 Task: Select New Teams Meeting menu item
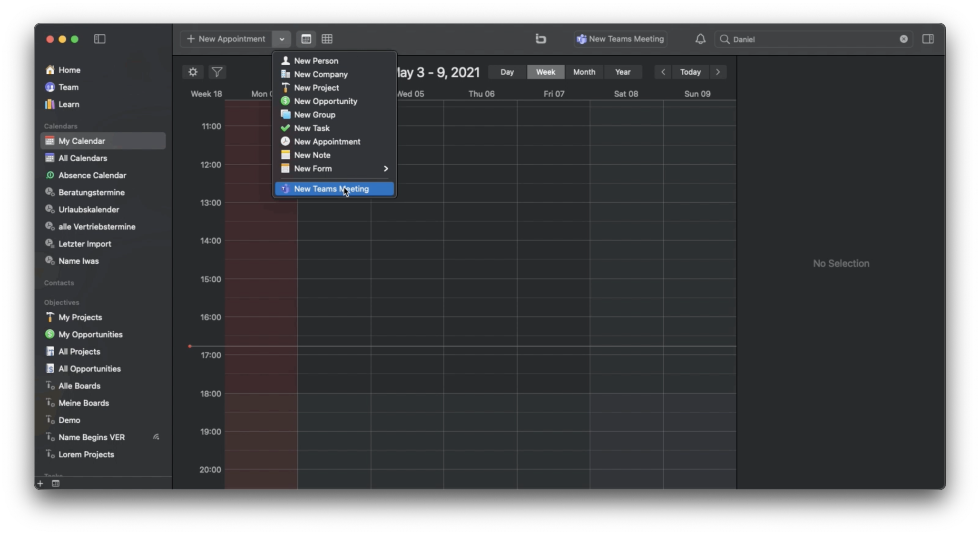334,189
